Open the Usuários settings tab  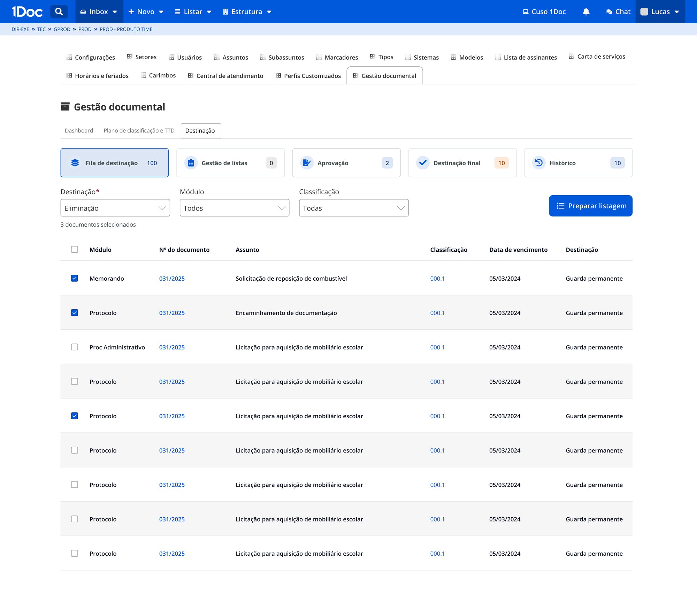185,57
